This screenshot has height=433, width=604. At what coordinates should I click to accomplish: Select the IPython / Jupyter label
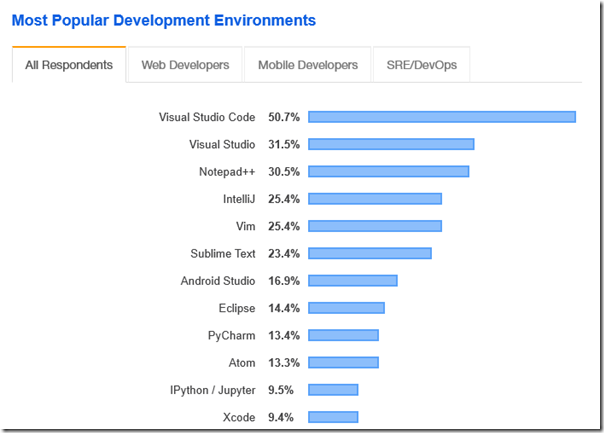click(x=213, y=391)
